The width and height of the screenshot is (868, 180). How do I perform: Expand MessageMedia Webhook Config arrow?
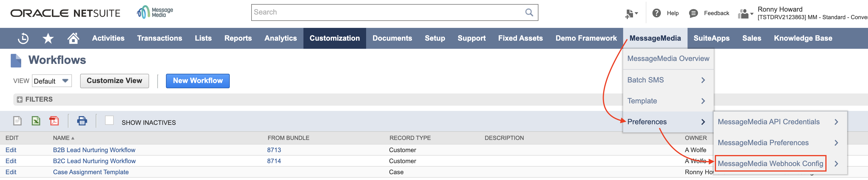836,164
